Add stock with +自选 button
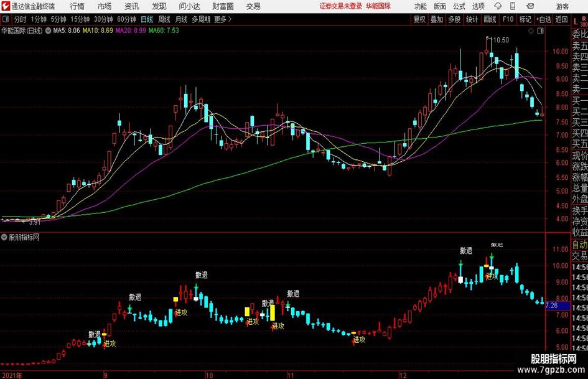The height and width of the screenshot is (379, 588). [544, 19]
